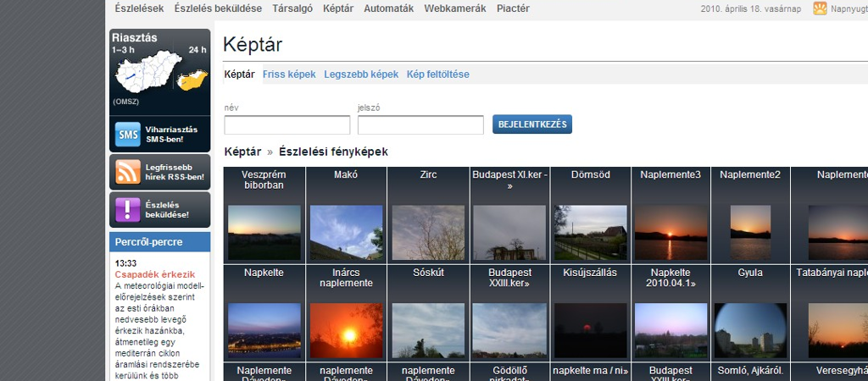Open the Napkelte 2010.04.1 thumbnail
Image resolution: width=868 pixels, height=381 pixels.
(x=670, y=330)
